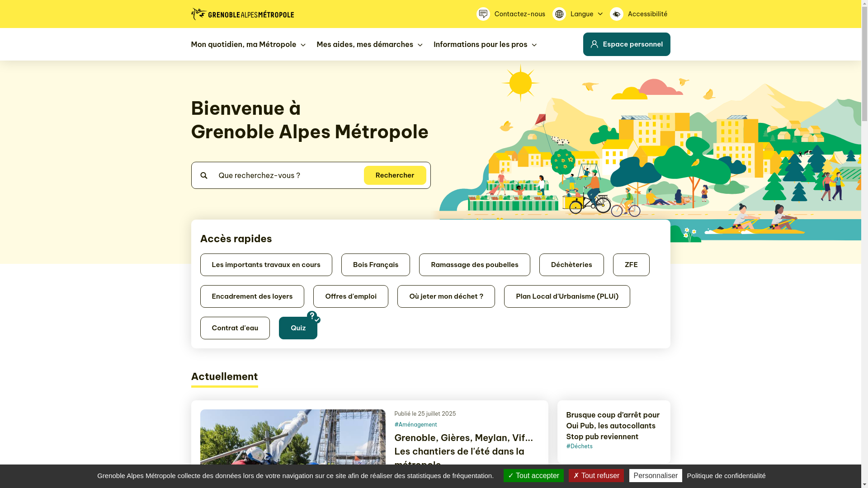This screenshot has width=868, height=488.
Task: Expand the Langue dropdown chevron
Action: 600,14
